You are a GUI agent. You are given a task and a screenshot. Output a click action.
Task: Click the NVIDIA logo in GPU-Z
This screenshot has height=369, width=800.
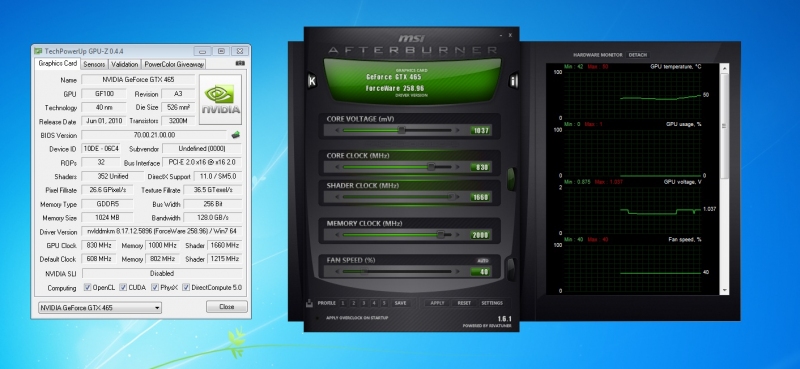[220, 100]
